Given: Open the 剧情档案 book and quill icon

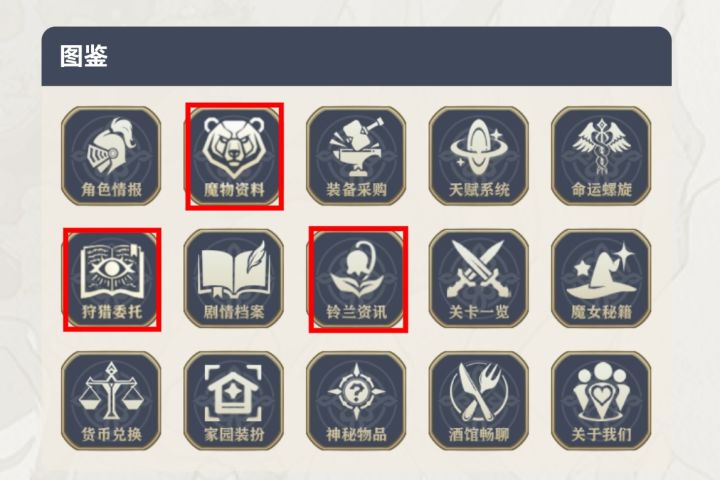Looking at the screenshot, I should click(234, 279).
